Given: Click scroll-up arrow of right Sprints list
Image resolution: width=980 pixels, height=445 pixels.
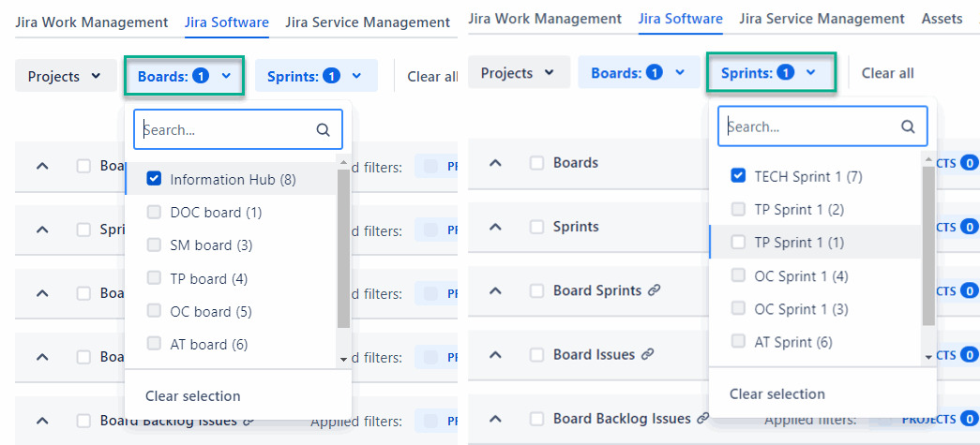Looking at the screenshot, I should click(928, 160).
